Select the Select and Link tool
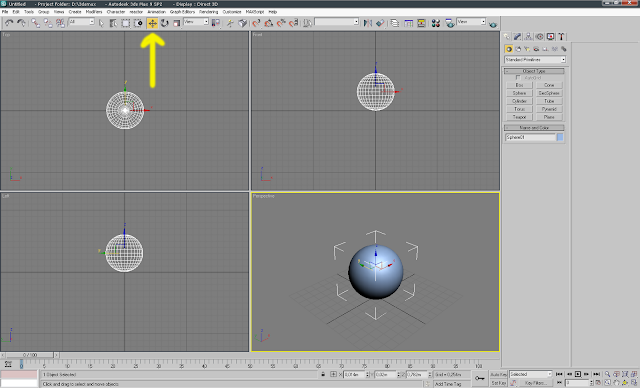 [36, 23]
